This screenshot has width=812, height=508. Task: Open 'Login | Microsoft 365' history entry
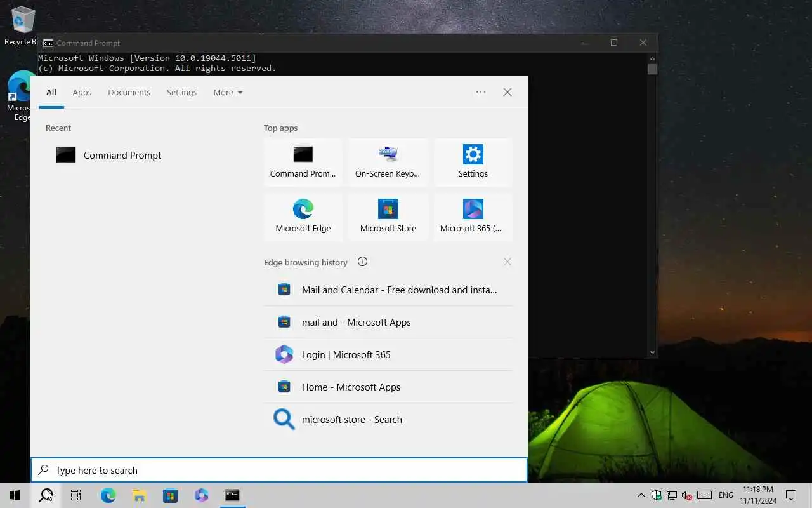(388, 354)
